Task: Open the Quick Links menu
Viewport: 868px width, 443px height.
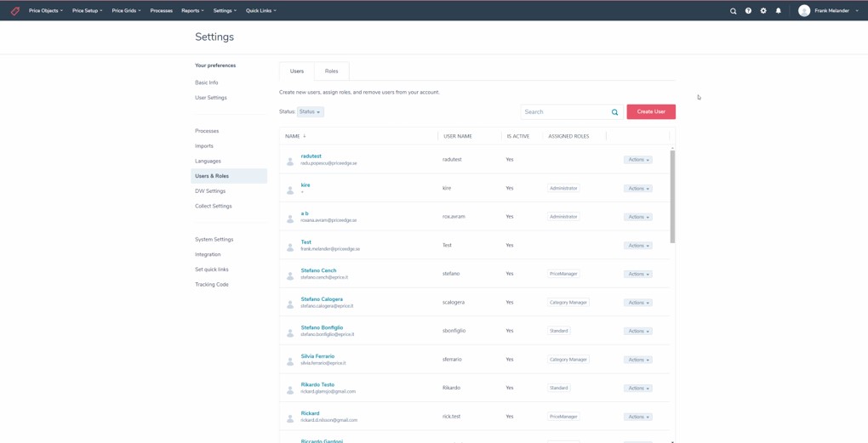Action: point(261,10)
